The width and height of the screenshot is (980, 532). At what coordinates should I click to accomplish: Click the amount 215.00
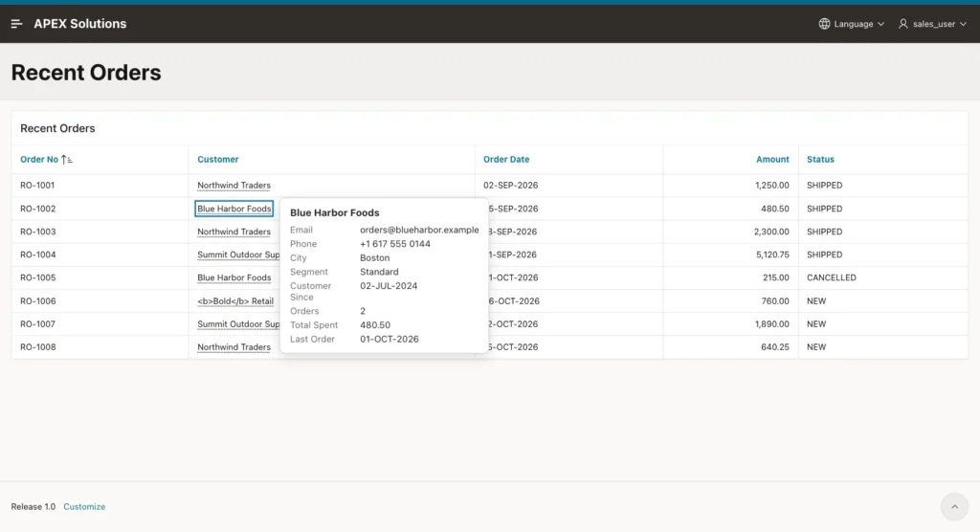click(775, 277)
